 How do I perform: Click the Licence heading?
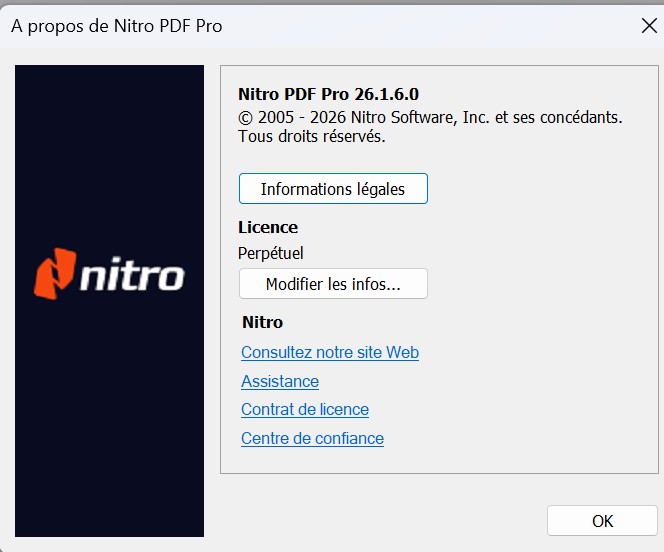tap(268, 227)
